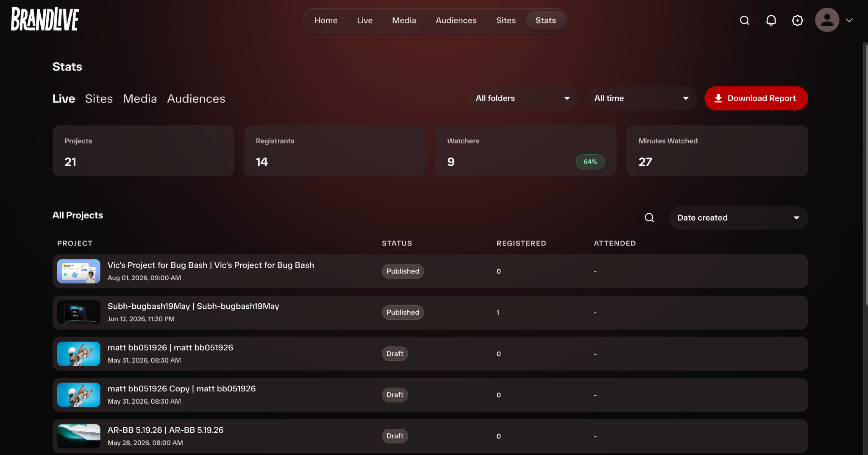Go to Home in top navigation

326,20
